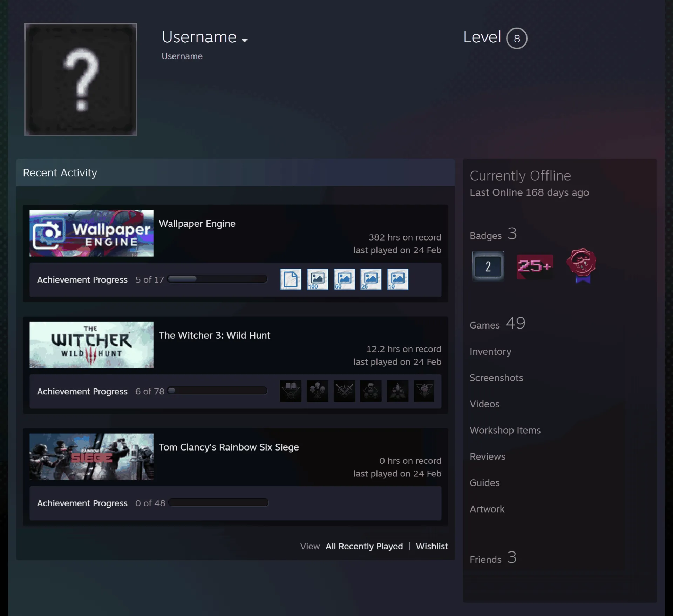Go to Artwork
673x616 pixels.
tap(487, 509)
